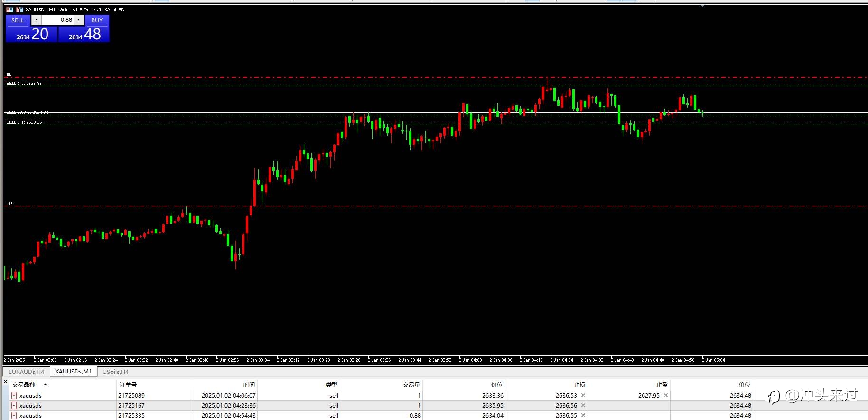Screen dimensions: 868x420
Task: Sort orders by the 订单号 column header
Action: 128,384
